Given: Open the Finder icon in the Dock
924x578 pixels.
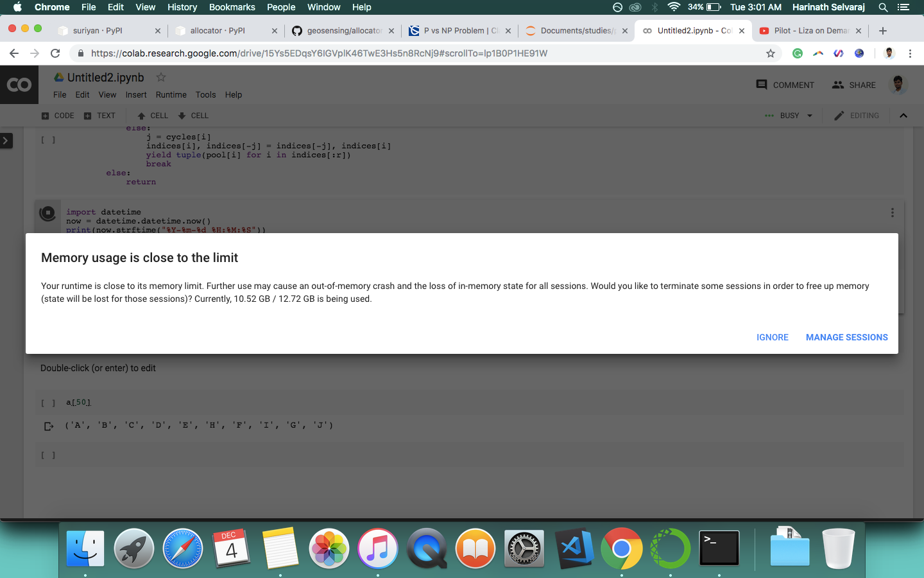Looking at the screenshot, I should pyautogui.click(x=85, y=548).
